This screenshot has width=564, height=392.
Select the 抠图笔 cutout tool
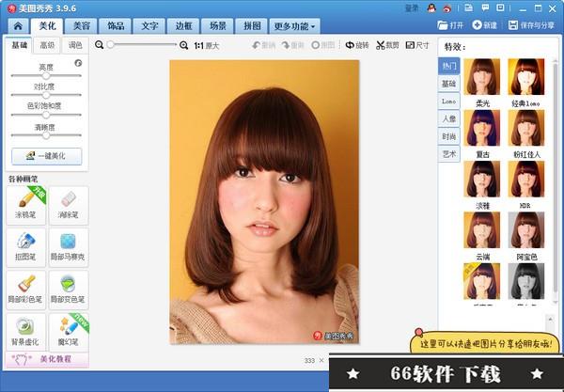pos(26,248)
